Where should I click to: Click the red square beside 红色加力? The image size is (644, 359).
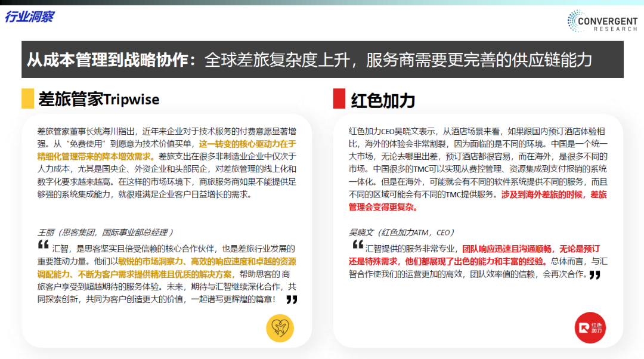339,98
